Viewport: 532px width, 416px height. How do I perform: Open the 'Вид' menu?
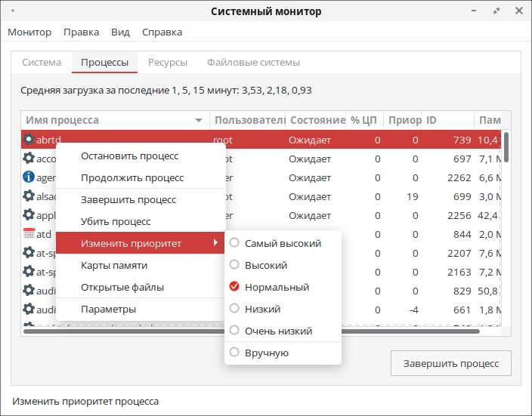[x=120, y=32]
